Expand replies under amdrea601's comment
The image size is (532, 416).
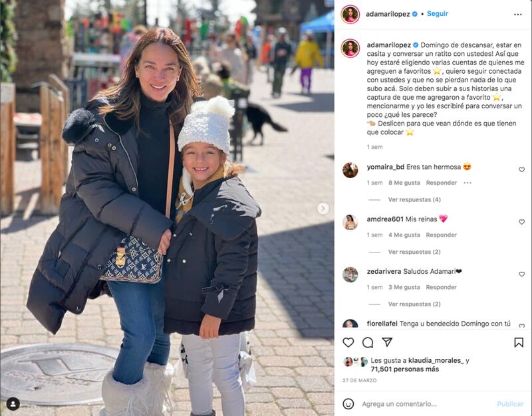coord(414,252)
